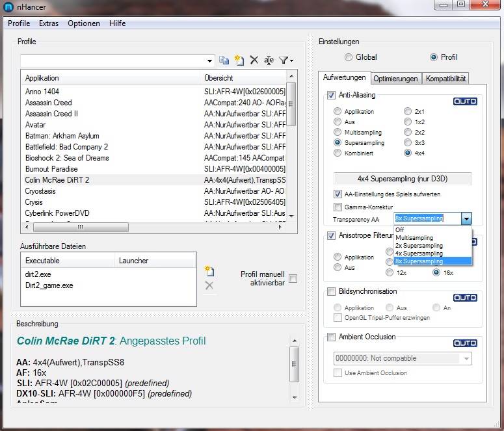The height and width of the screenshot is (431, 504).
Task: Toggle AA-Einstellung des Spiels aufwerten
Action: (x=338, y=194)
